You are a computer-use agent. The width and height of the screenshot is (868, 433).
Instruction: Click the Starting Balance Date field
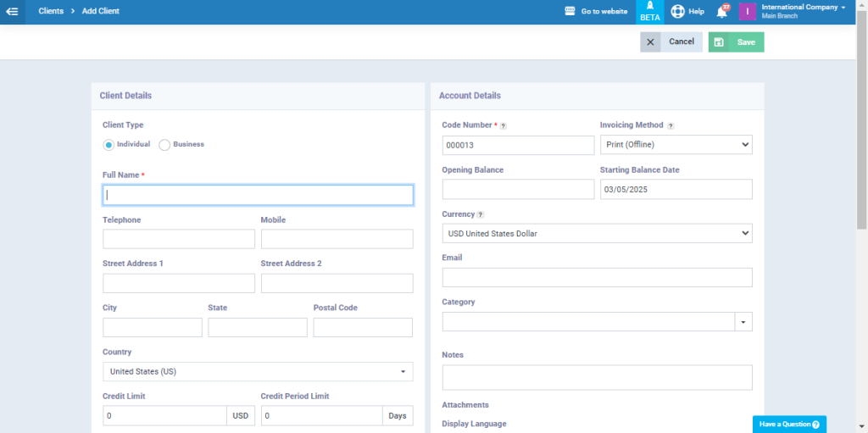[x=676, y=189]
